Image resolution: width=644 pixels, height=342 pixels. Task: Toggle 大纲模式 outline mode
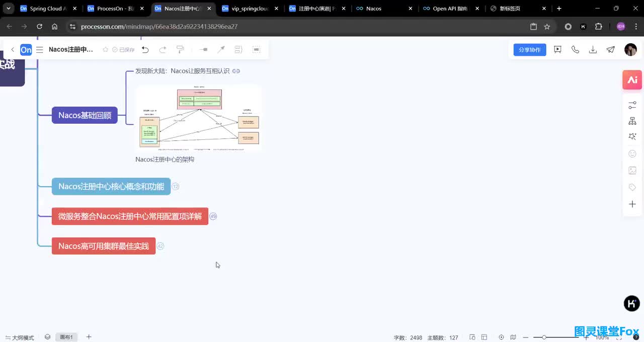(20, 337)
